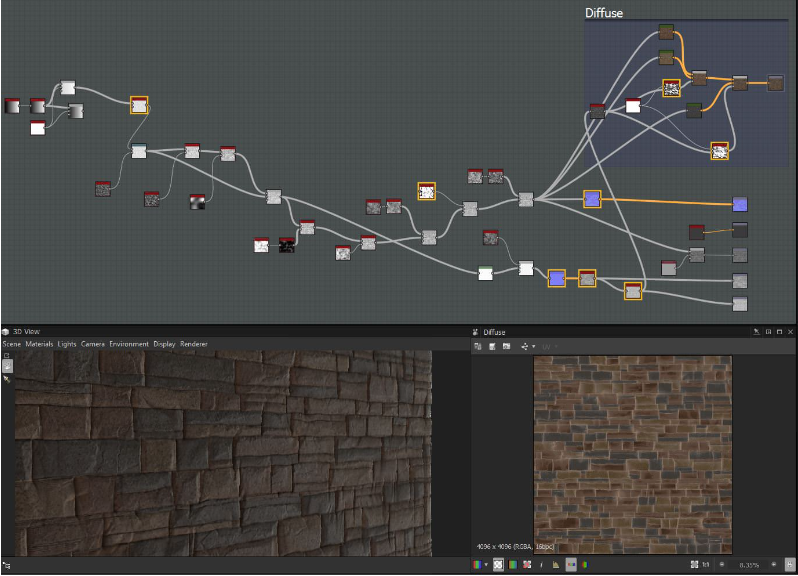Select the dark radial blur shape node
Screen dimensions: 798x576
coord(197,202)
